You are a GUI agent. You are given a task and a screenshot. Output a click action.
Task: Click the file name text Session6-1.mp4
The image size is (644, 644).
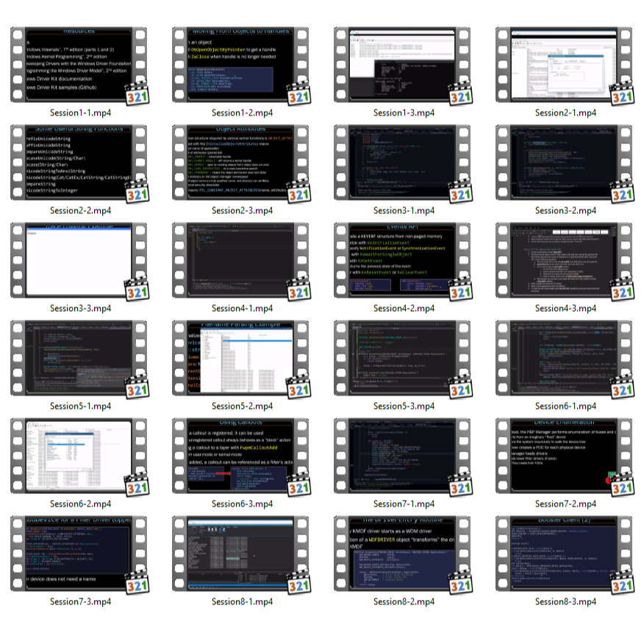click(x=566, y=407)
